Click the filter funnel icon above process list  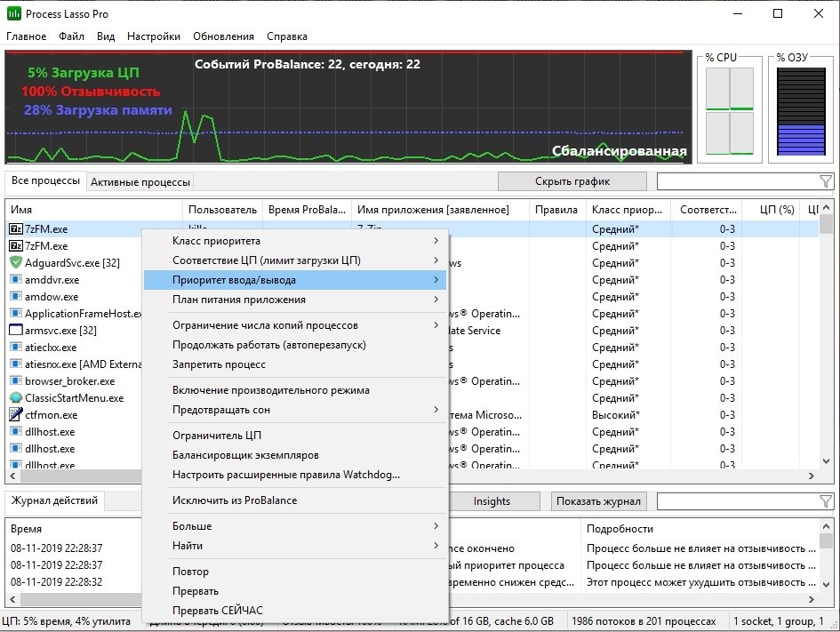pyautogui.click(x=825, y=181)
